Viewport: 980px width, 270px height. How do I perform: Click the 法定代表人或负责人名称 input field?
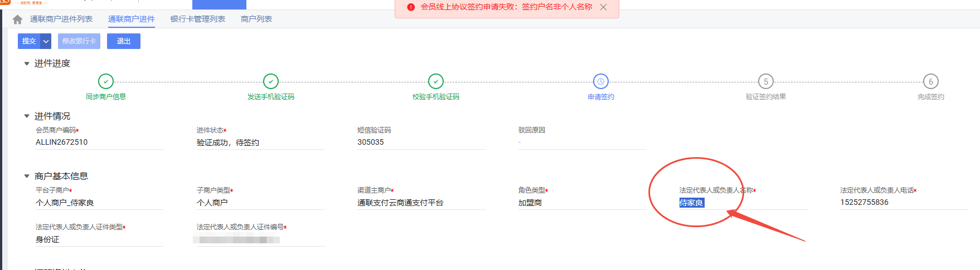741,203
